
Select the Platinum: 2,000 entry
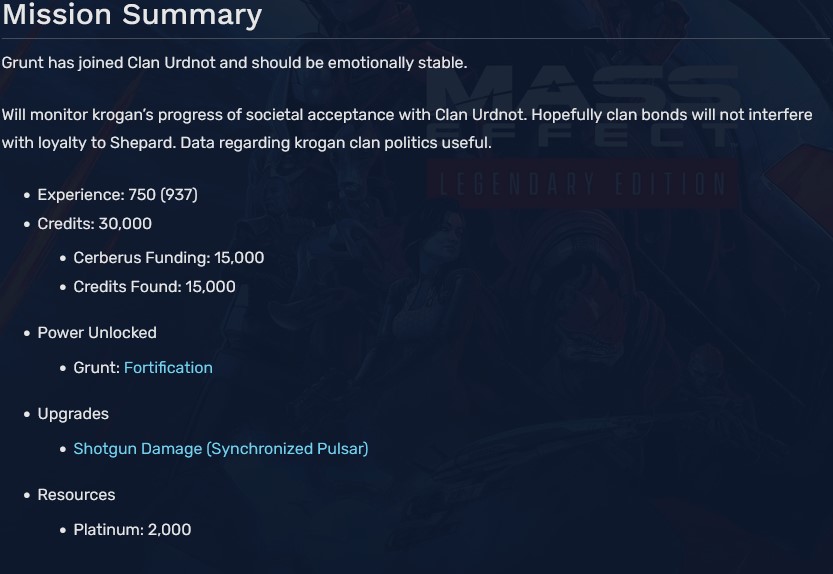click(x=132, y=530)
